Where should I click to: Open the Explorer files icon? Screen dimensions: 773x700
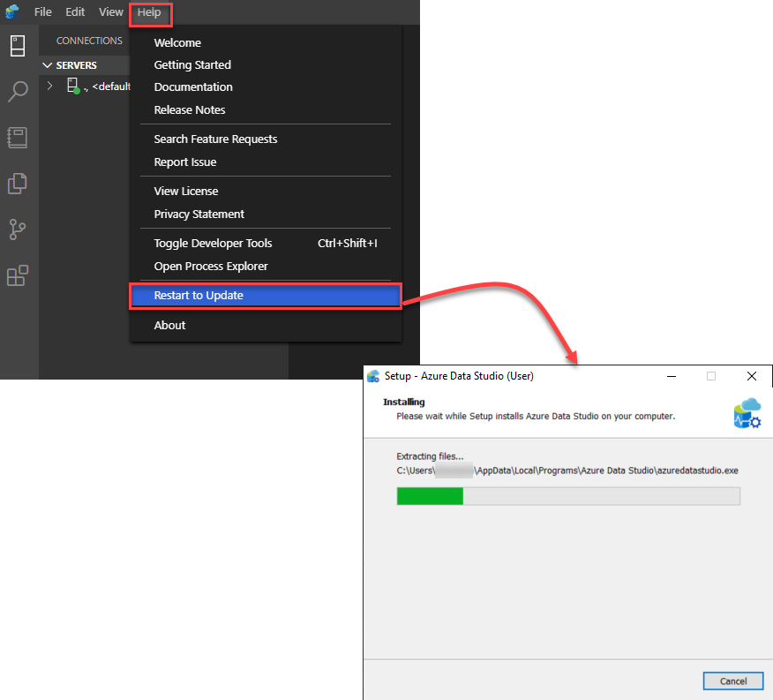(18, 184)
